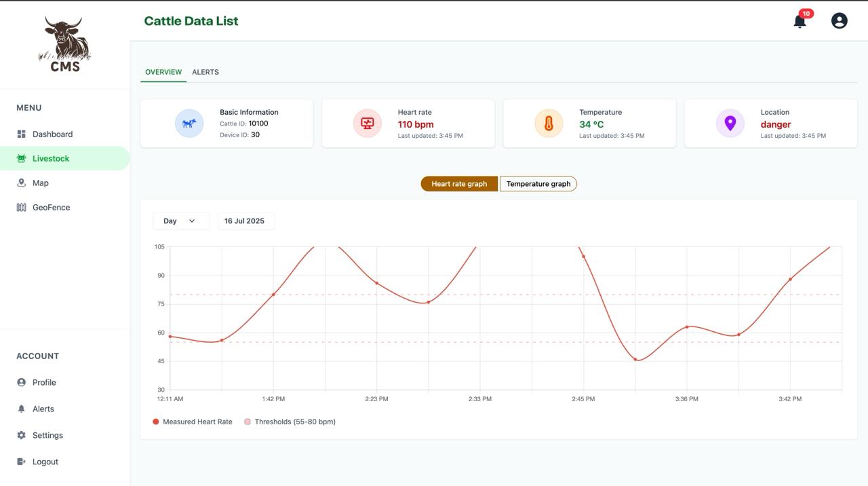Open the Day period dropdown

(181, 221)
